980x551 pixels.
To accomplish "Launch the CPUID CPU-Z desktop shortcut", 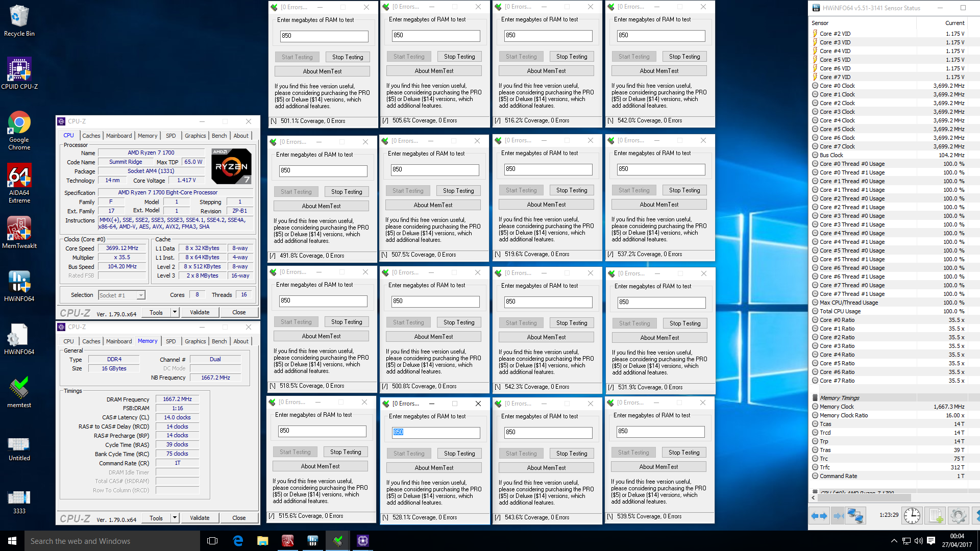I will tap(19, 74).
